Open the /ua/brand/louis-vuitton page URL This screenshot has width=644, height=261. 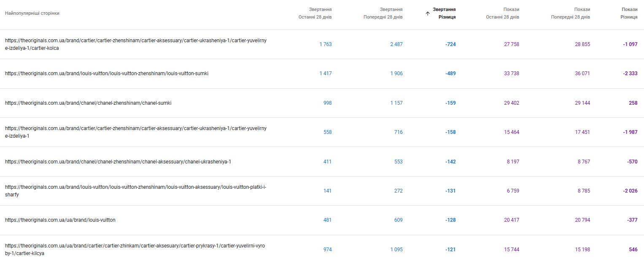tap(60, 220)
